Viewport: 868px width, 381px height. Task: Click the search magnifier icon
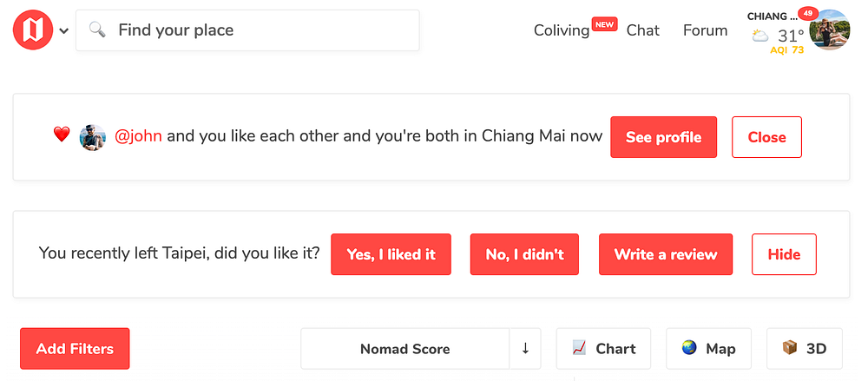click(x=97, y=31)
